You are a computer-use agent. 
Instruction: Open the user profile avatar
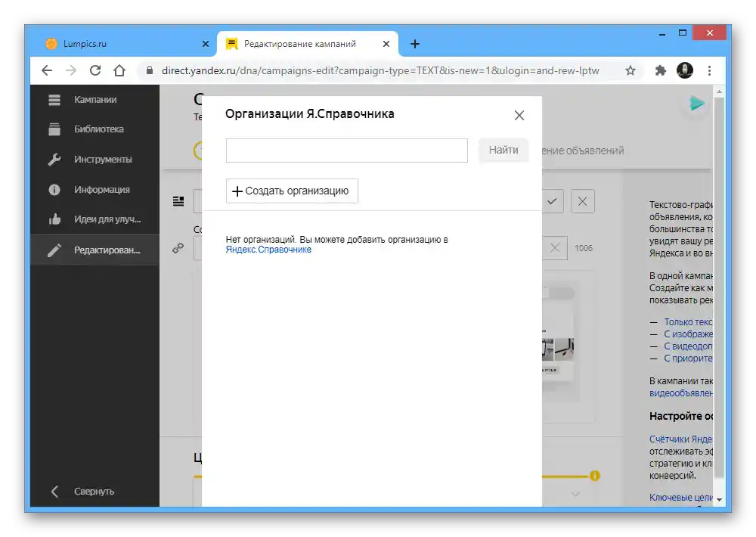pyautogui.click(x=685, y=71)
